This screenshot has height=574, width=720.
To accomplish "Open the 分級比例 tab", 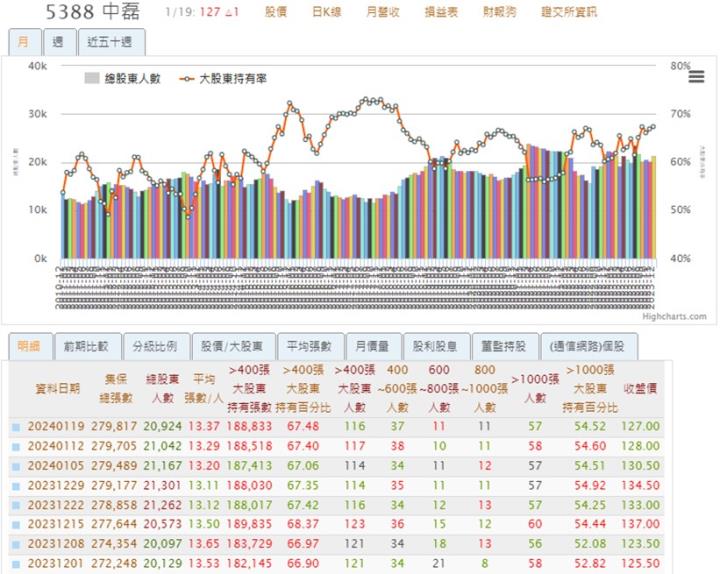I will pos(154,347).
